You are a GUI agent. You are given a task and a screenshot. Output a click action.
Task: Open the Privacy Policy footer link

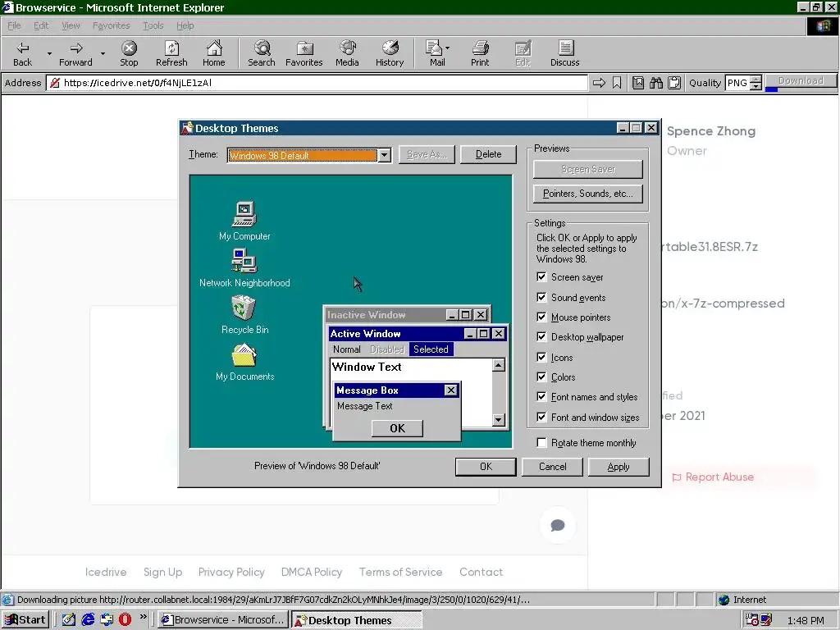pos(231,572)
